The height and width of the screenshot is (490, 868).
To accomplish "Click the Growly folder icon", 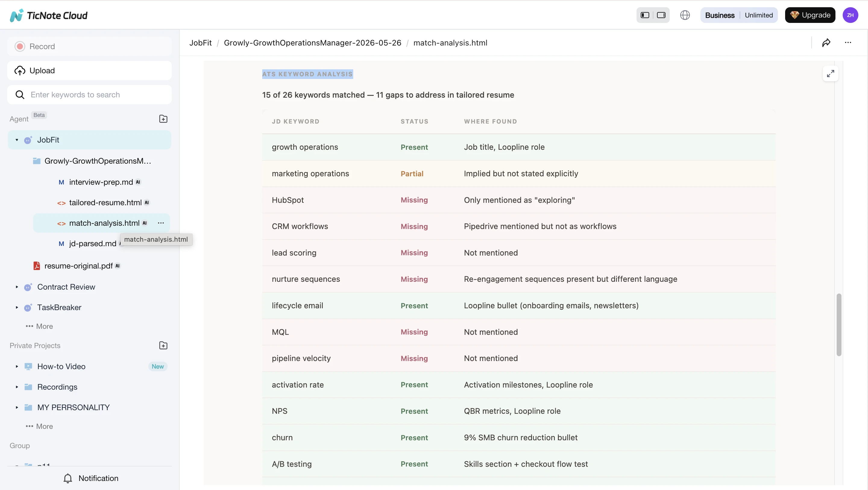I will pyautogui.click(x=37, y=161).
